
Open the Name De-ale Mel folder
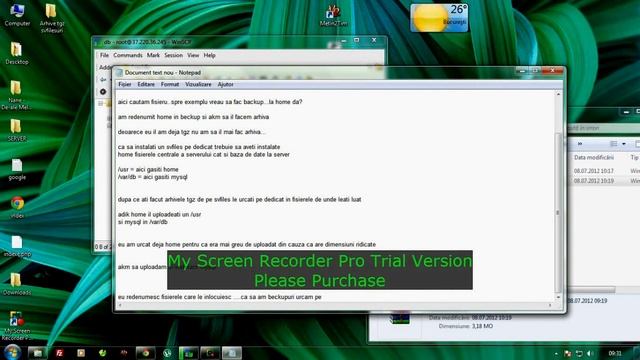(16, 96)
